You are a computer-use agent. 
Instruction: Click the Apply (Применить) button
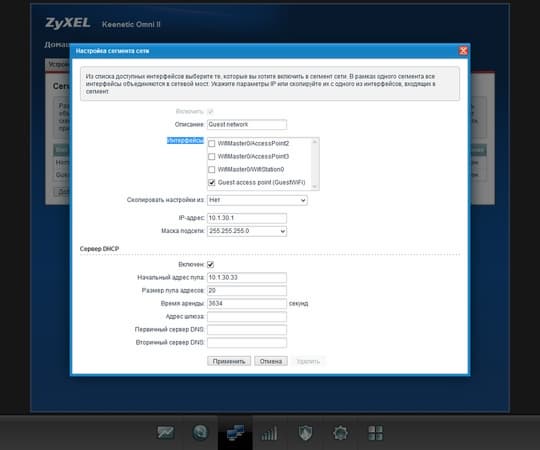[x=229, y=361]
